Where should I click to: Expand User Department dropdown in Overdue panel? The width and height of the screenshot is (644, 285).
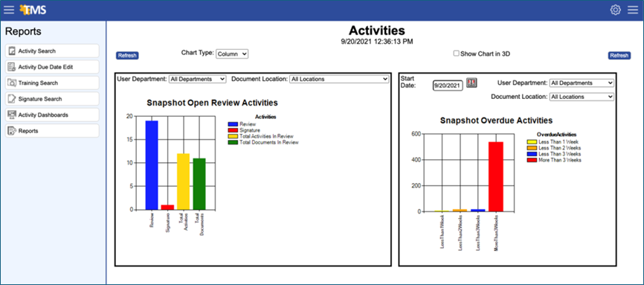(582, 83)
